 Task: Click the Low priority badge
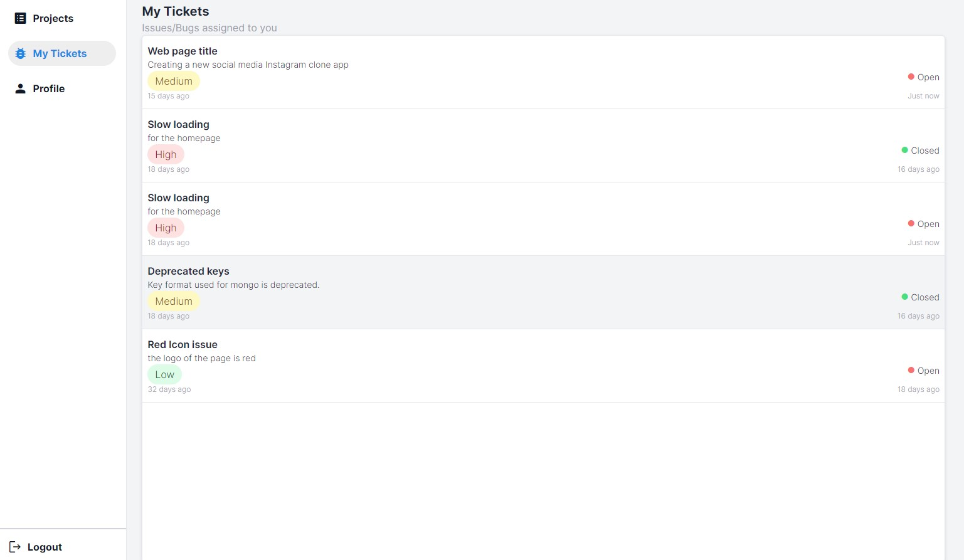tap(164, 374)
